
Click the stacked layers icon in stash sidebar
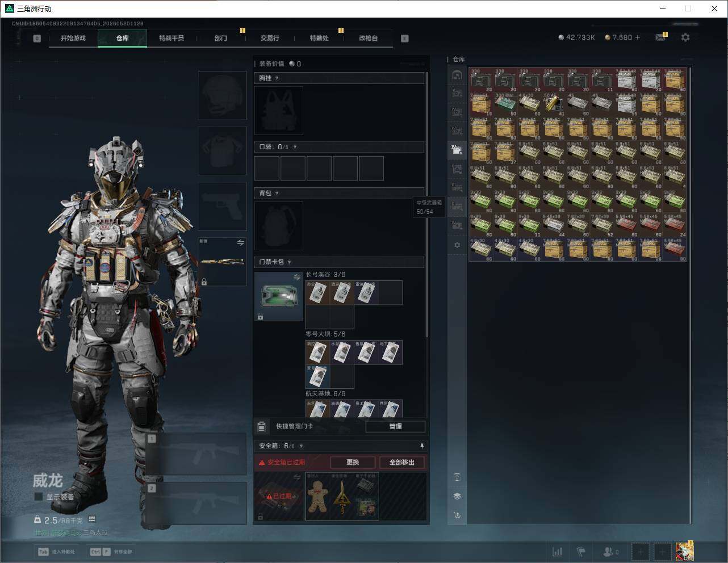[x=457, y=496]
